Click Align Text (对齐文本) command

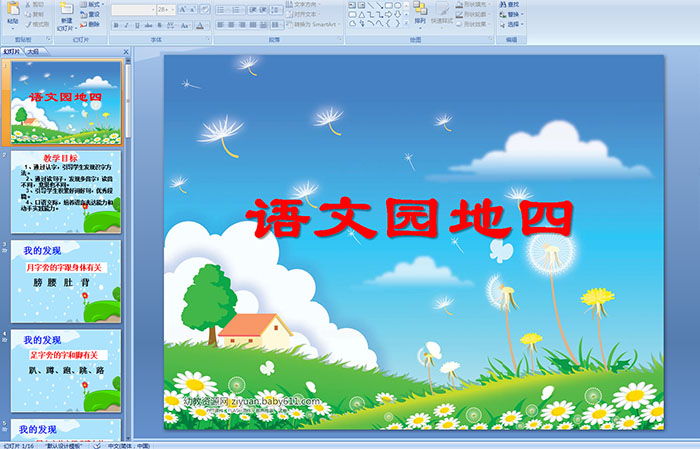pos(303,14)
